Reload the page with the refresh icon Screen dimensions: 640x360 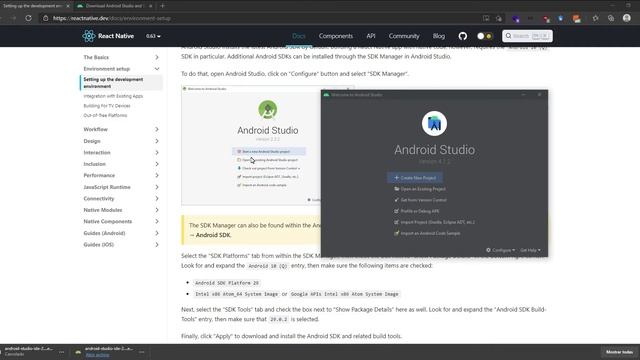coord(28,18)
